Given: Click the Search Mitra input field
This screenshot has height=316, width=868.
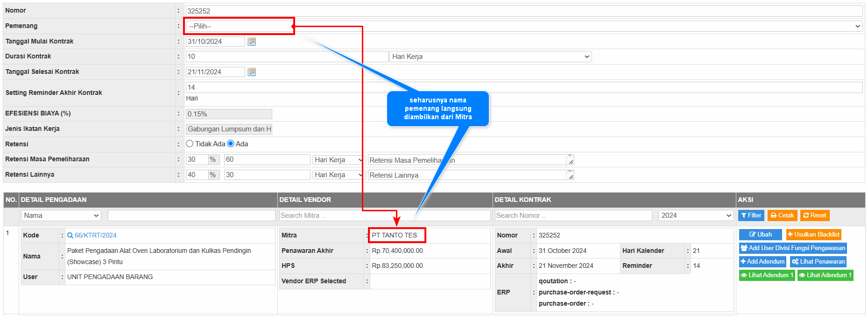Looking at the screenshot, I should point(384,215).
